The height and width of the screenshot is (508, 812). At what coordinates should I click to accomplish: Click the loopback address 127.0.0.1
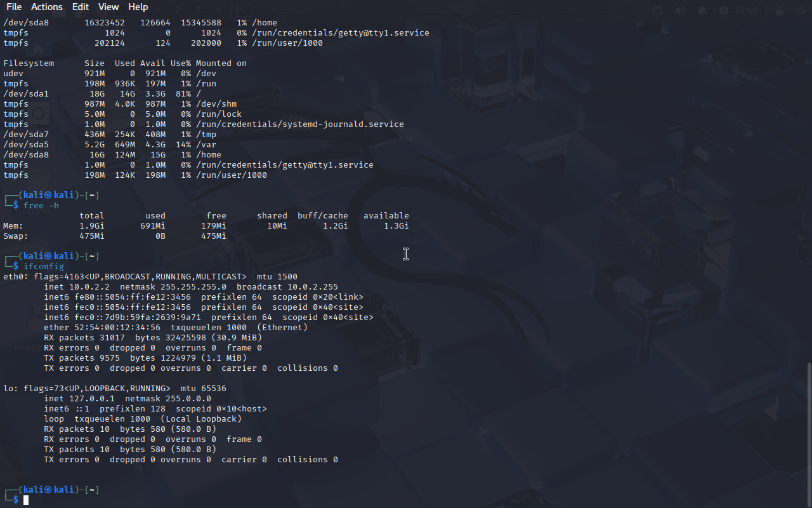(92, 399)
